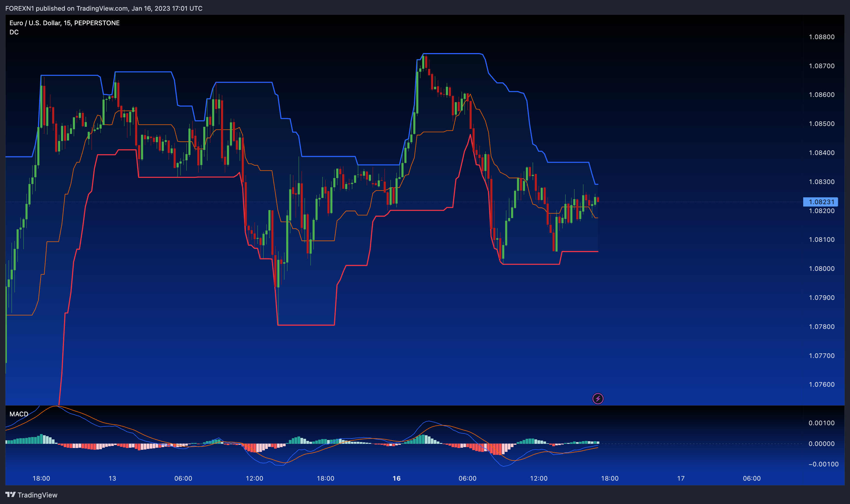Select the current price label 1.08231
Viewport: 850px width, 504px height.
pyautogui.click(x=820, y=202)
